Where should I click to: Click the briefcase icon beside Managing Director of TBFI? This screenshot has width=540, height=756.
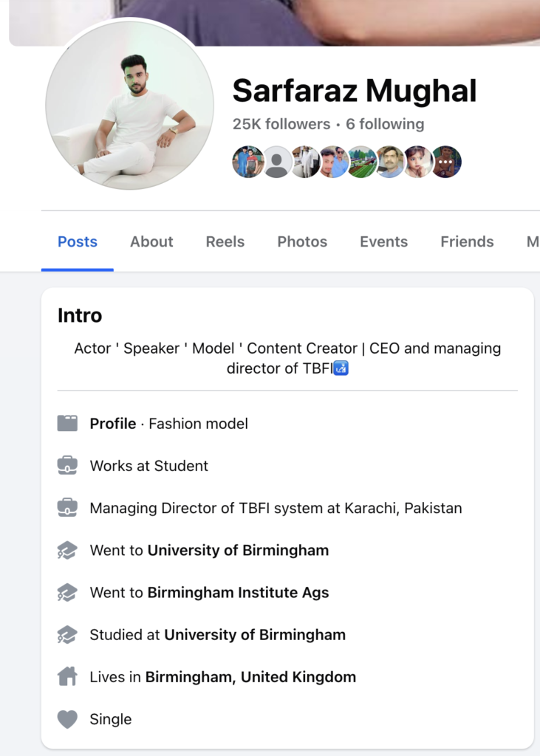click(67, 508)
